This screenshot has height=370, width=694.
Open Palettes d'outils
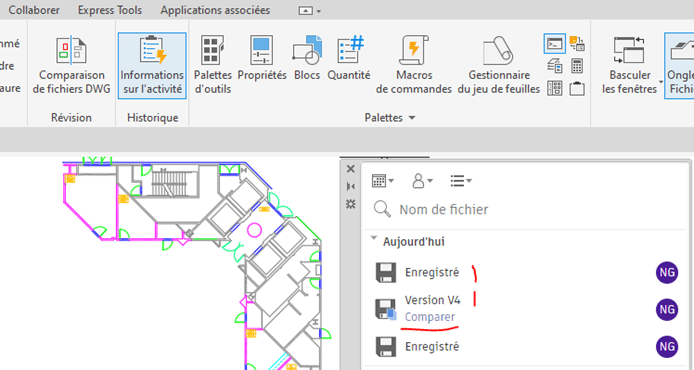(x=213, y=66)
